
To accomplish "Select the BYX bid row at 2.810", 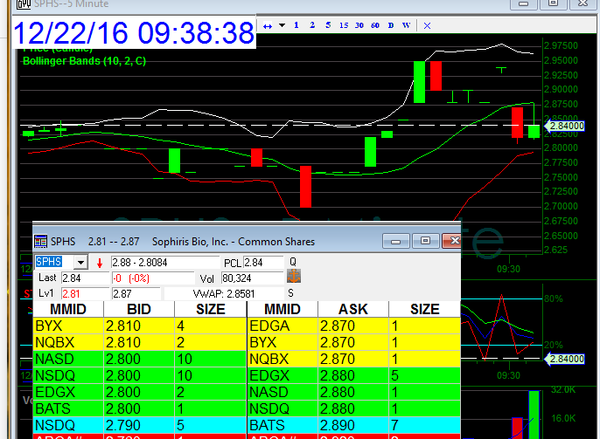I will [138, 326].
